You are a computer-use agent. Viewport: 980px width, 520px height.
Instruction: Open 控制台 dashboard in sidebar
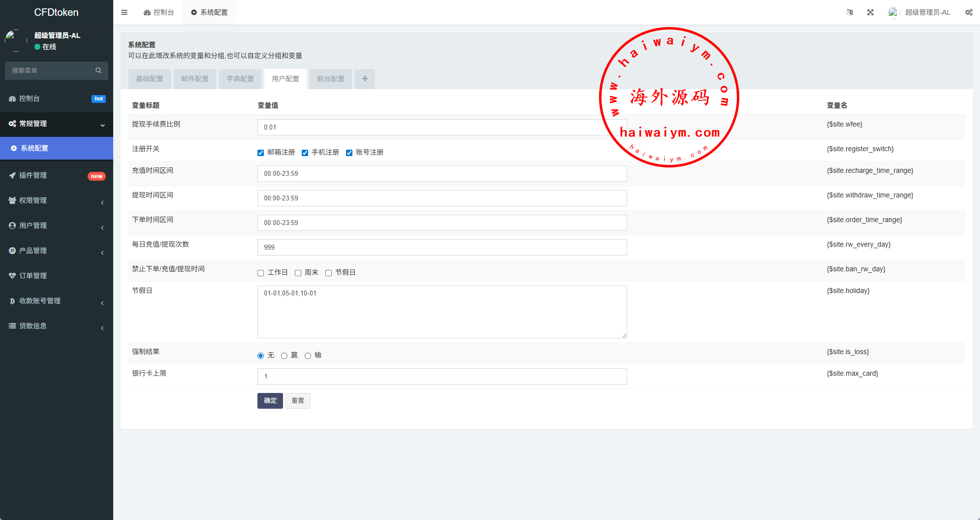pos(30,98)
